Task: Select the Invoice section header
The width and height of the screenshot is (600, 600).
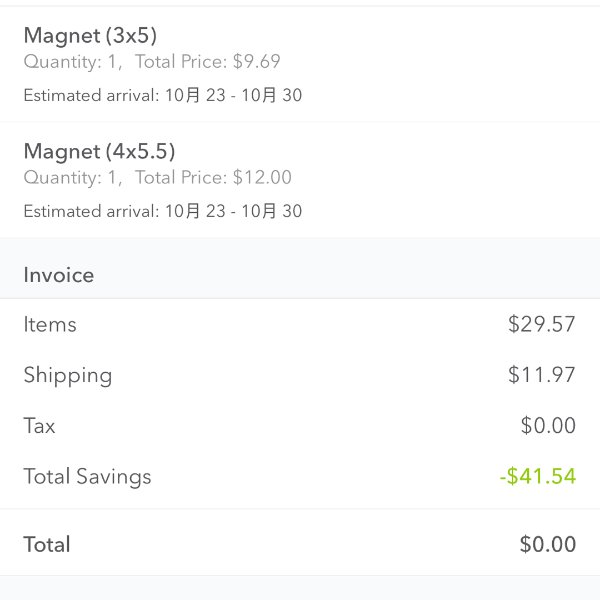Action: click(x=59, y=275)
